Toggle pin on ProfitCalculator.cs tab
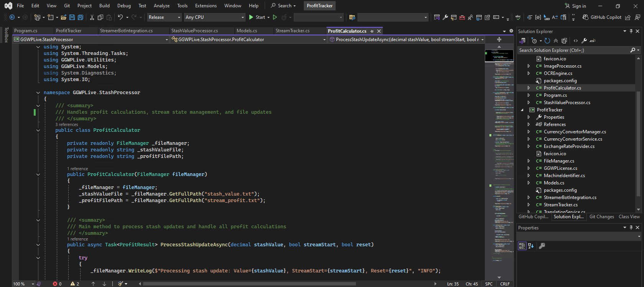 click(x=372, y=31)
